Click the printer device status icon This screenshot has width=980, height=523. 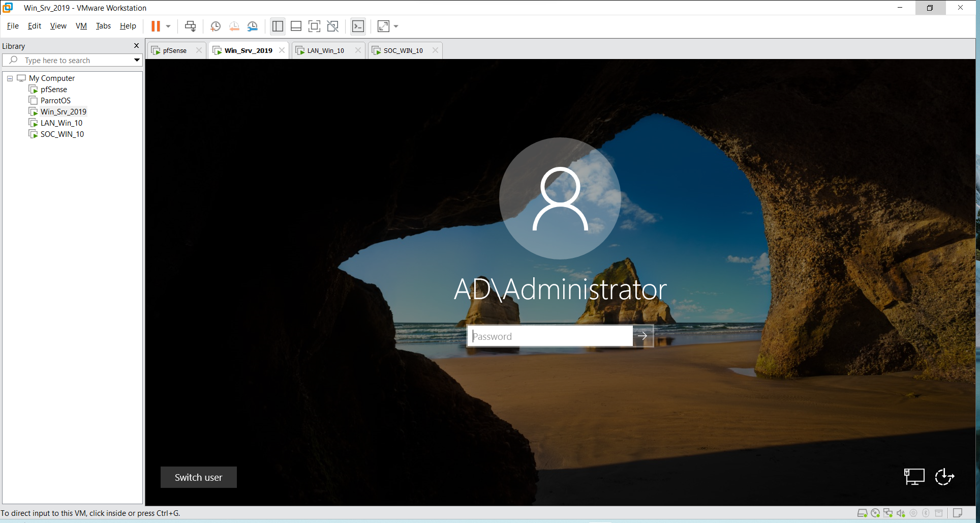click(x=939, y=513)
